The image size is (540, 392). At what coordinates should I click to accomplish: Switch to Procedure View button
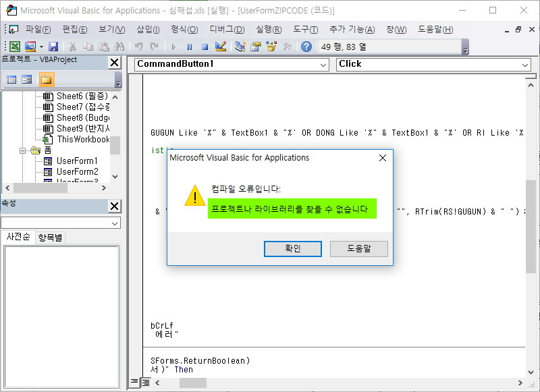click(x=134, y=382)
